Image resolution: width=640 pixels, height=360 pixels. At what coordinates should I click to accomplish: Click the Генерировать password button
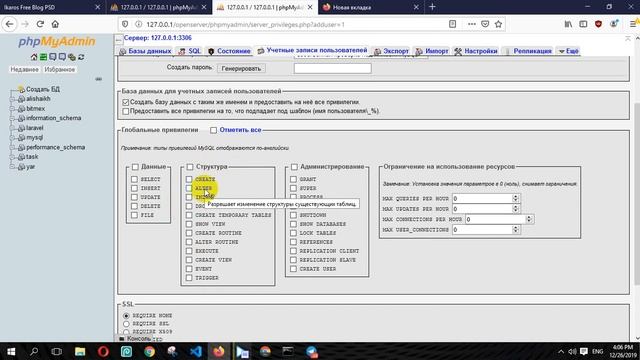point(241,69)
